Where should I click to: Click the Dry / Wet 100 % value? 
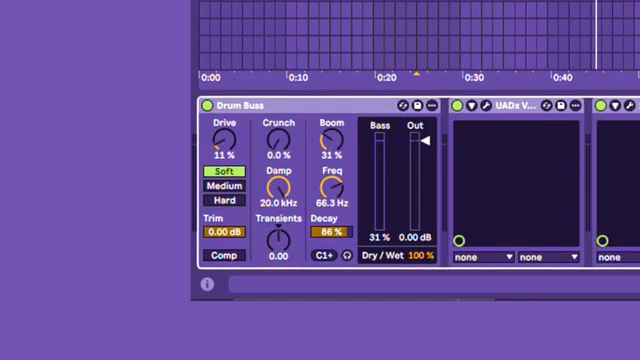coord(421,256)
